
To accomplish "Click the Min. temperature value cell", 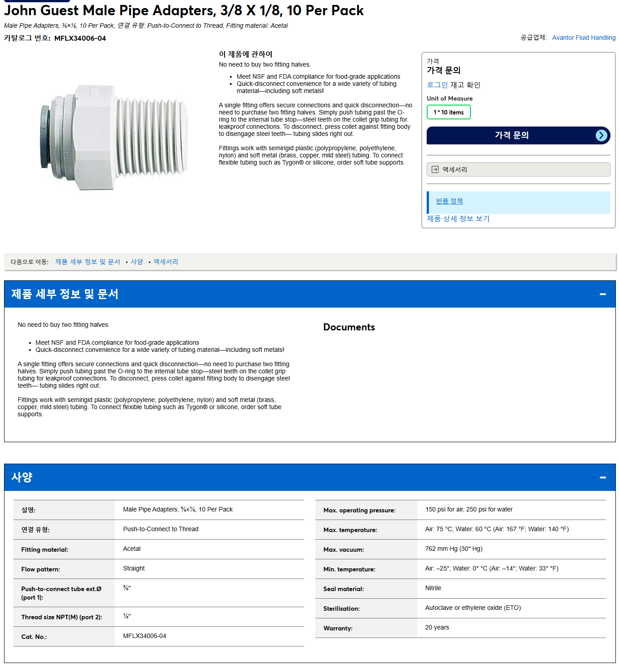I will tap(492, 568).
